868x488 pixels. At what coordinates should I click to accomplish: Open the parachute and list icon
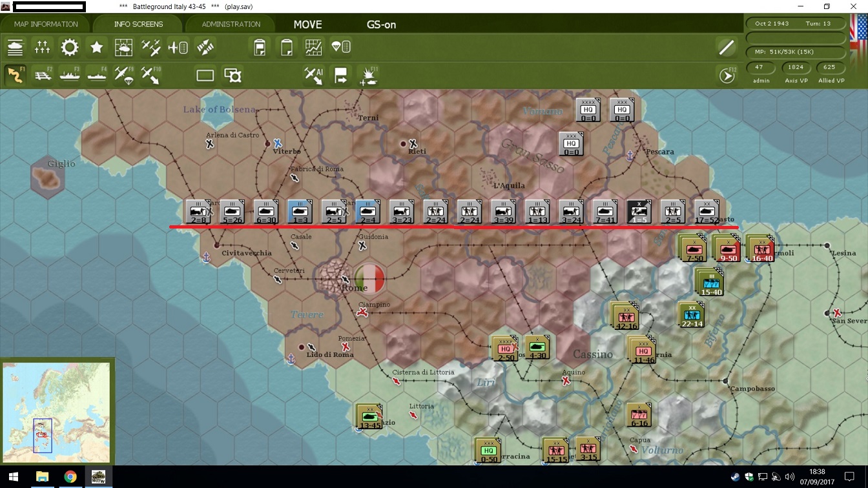pos(341,47)
